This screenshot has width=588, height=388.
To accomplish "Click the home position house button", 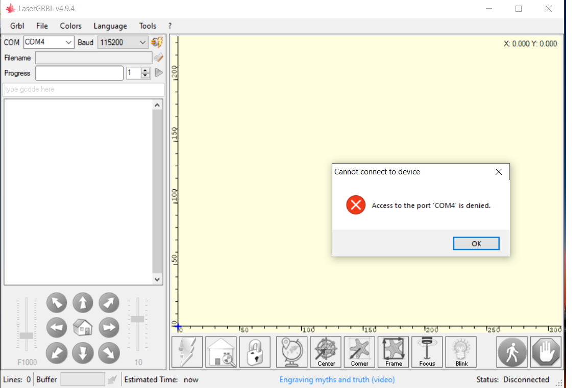I will click(83, 328).
